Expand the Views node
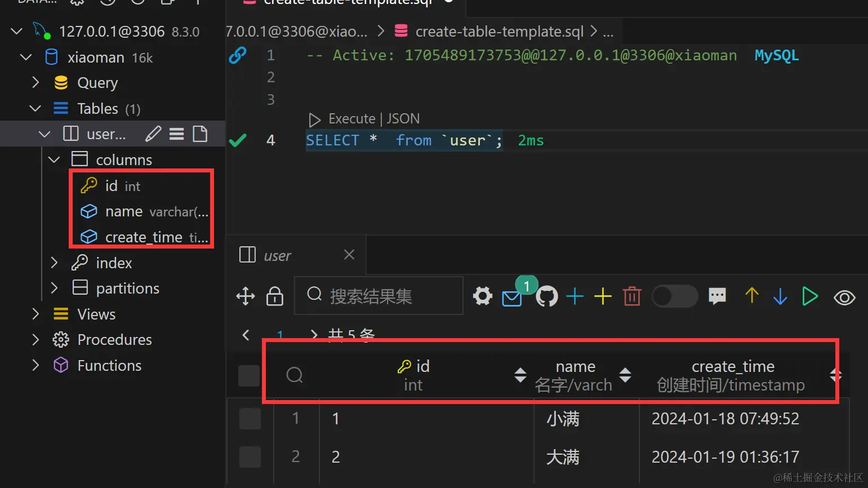The height and width of the screenshot is (488, 868). pyautogui.click(x=35, y=314)
